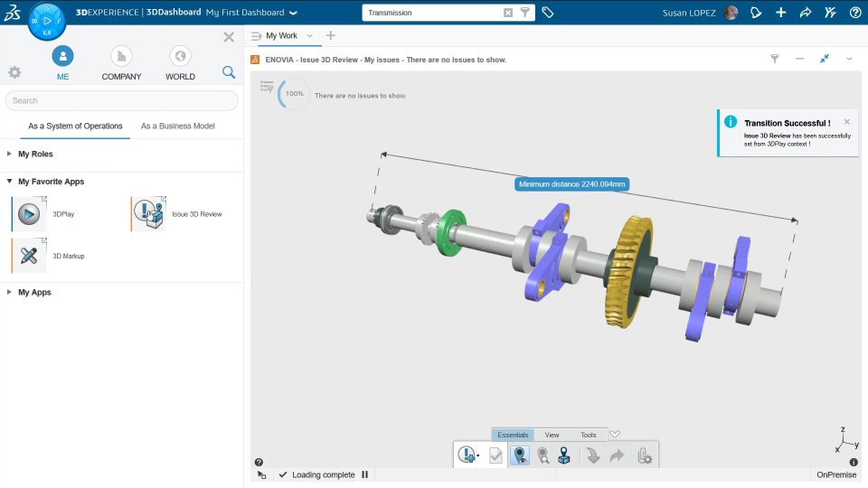868x488 pixels.
Task: Open notifications speech bubble icon
Action: 756,12
